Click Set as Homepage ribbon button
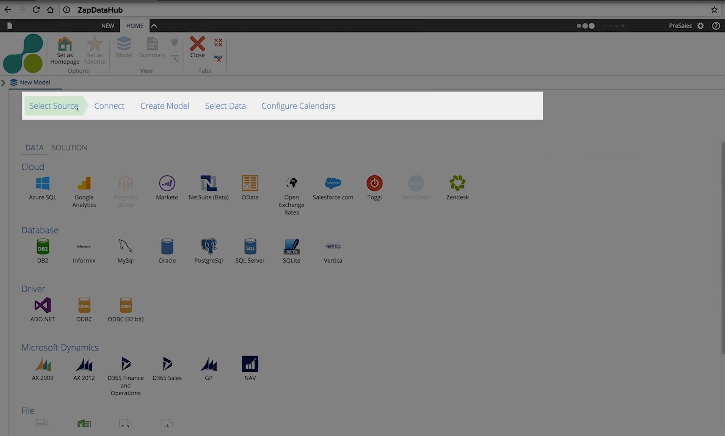Viewport: 725px width, 436px height. (x=65, y=50)
